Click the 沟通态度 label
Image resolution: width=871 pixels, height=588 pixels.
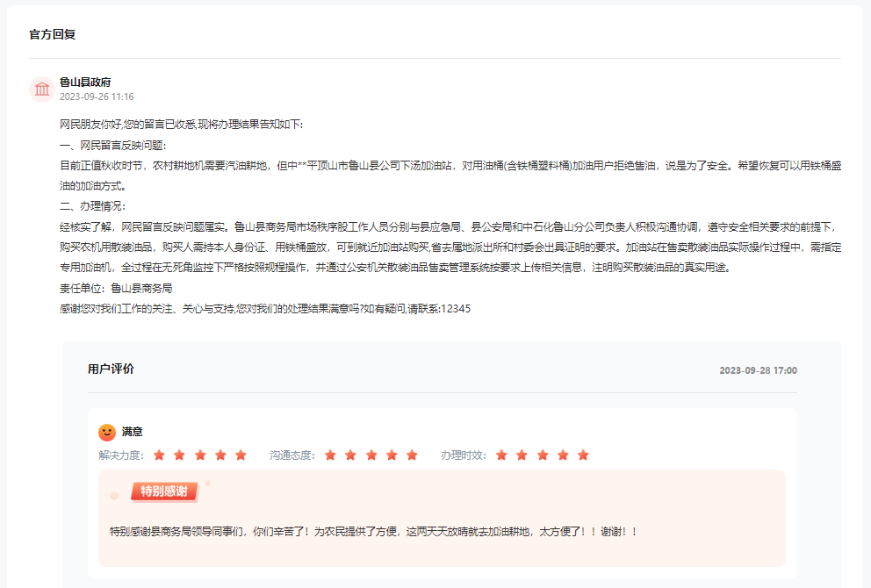pos(292,455)
